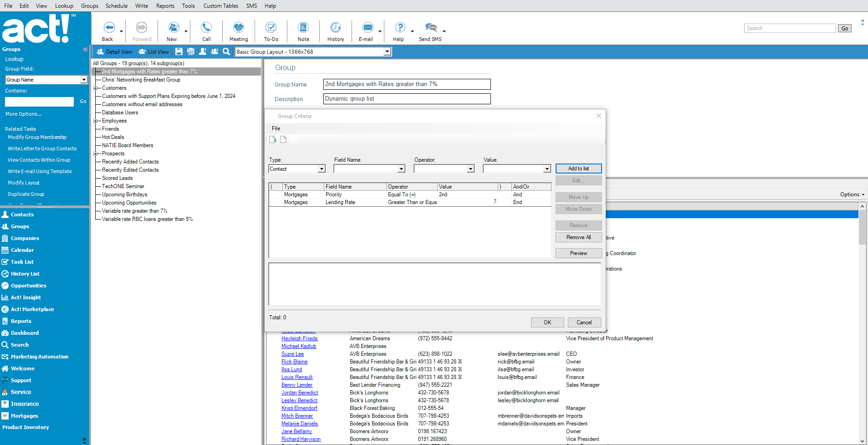
Task: Expand the Prospects group tree node
Action: (x=95, y=154)
